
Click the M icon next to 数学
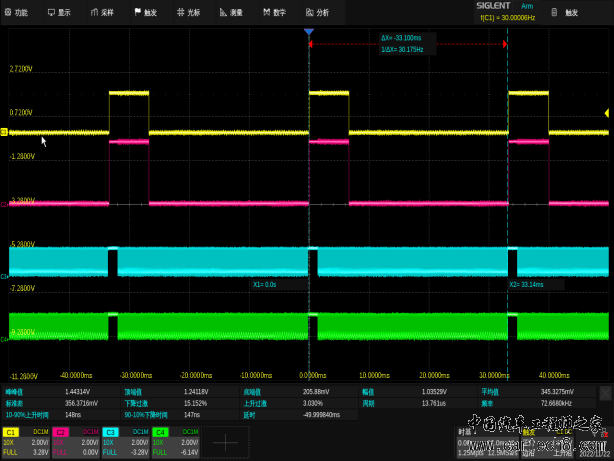pos(267,12)
